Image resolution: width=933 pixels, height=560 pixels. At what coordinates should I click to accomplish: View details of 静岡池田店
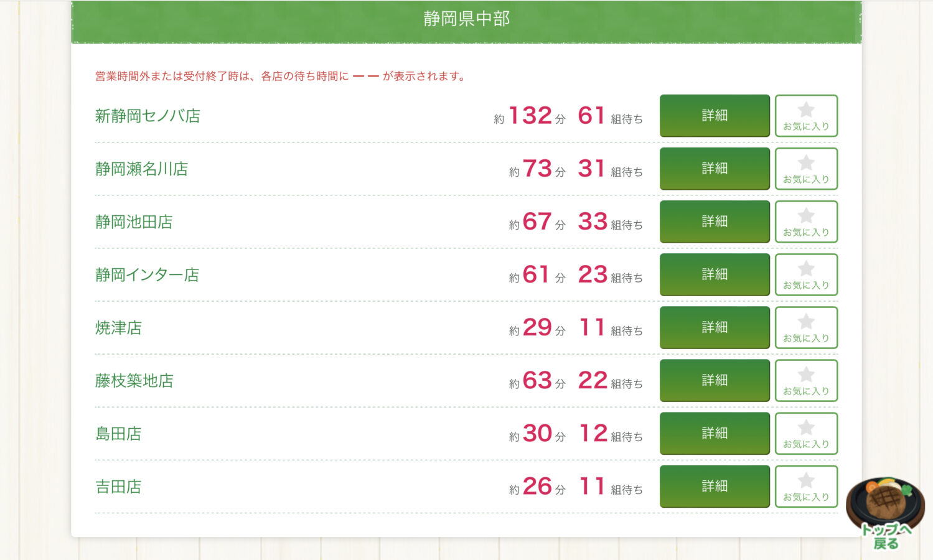tap(715, 222)
